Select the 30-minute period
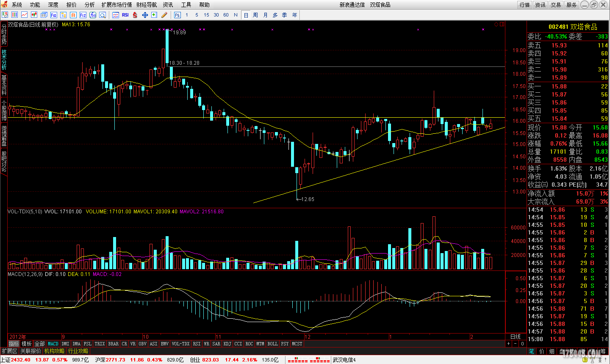This screenshot has width=610, height=364. [x=216, y=15]
